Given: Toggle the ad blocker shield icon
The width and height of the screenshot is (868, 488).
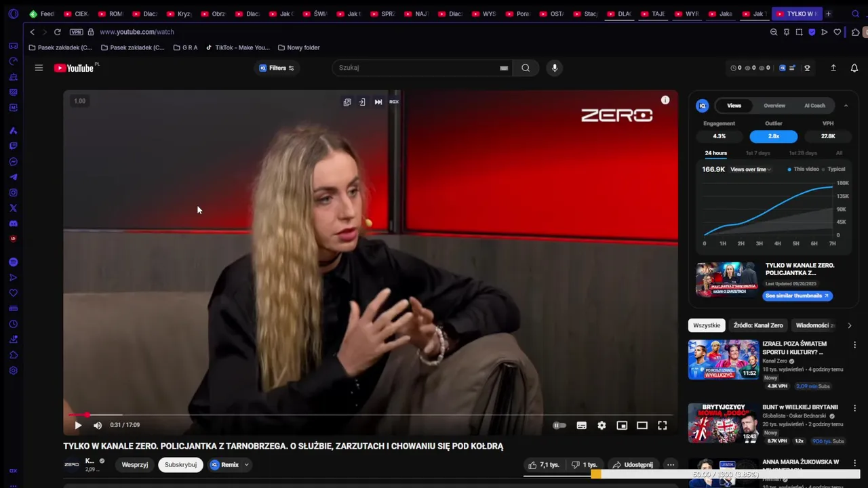Looking at the screenshot, I should pyautogui.click(x=812, y=32).
